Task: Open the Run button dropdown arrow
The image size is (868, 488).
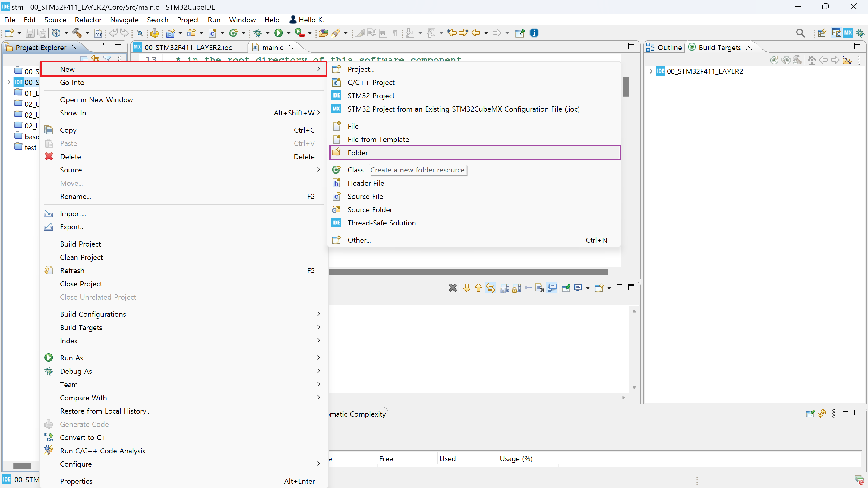Action: 289,33
